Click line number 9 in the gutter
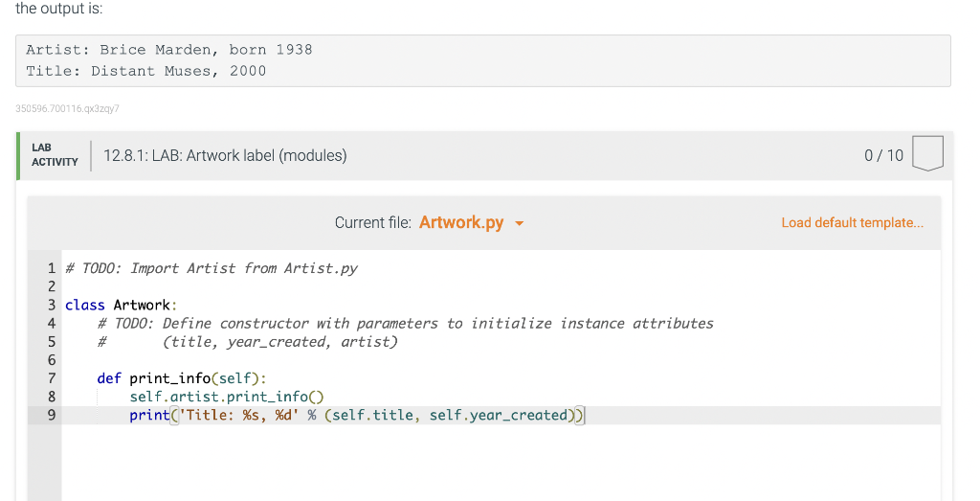The image size is (980, 501). coord(52,416)
